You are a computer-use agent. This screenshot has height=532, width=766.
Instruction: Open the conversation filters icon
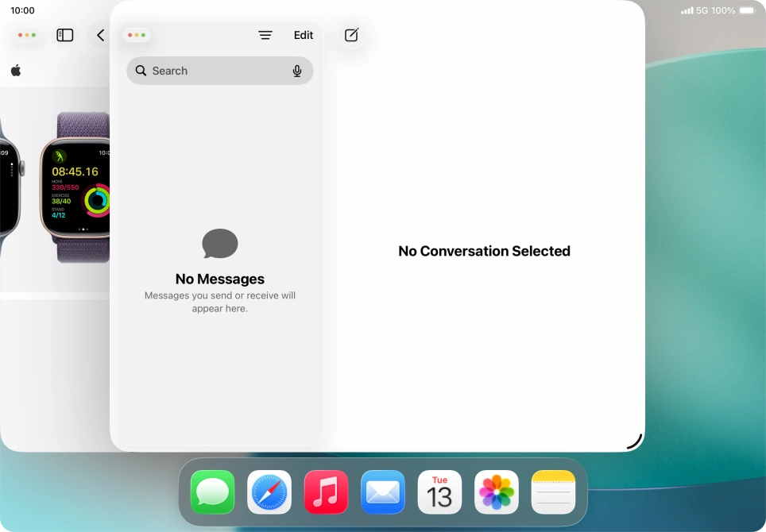[x=265, y=35]
